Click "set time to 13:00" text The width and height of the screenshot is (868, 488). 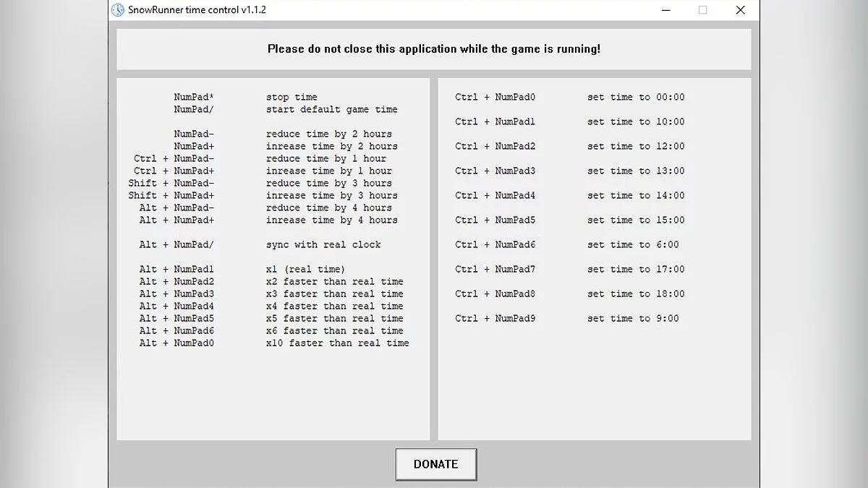(x=636, y=171)
